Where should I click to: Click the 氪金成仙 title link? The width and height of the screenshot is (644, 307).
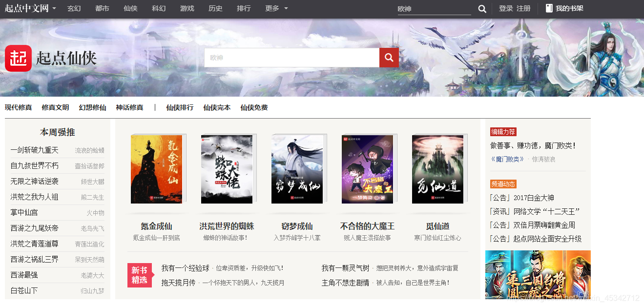[x=157, y=226]
